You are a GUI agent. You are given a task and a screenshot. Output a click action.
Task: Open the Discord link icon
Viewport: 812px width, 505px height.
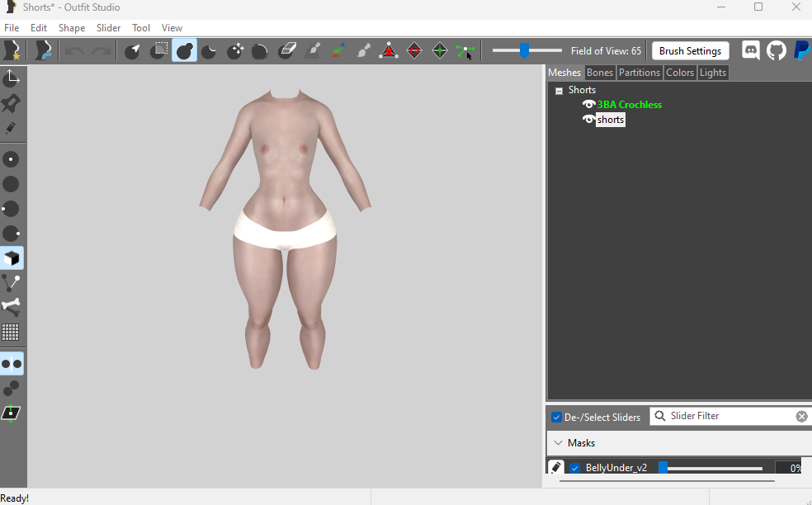[x=751, y=50]
